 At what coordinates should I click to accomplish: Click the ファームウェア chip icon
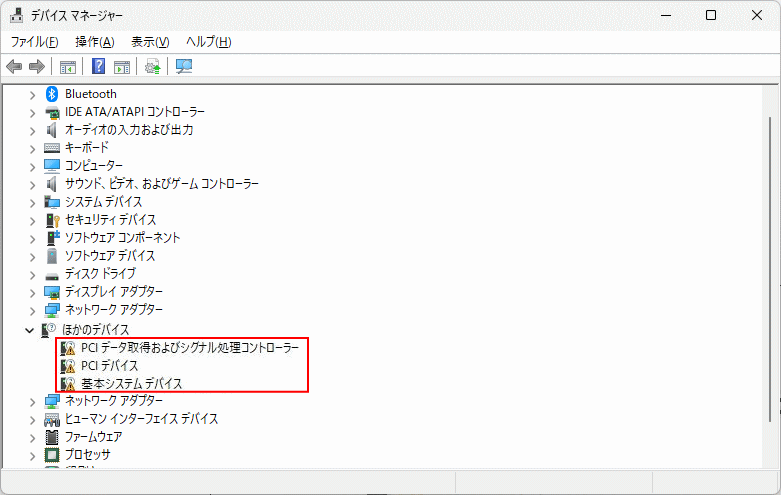[52, 437]
